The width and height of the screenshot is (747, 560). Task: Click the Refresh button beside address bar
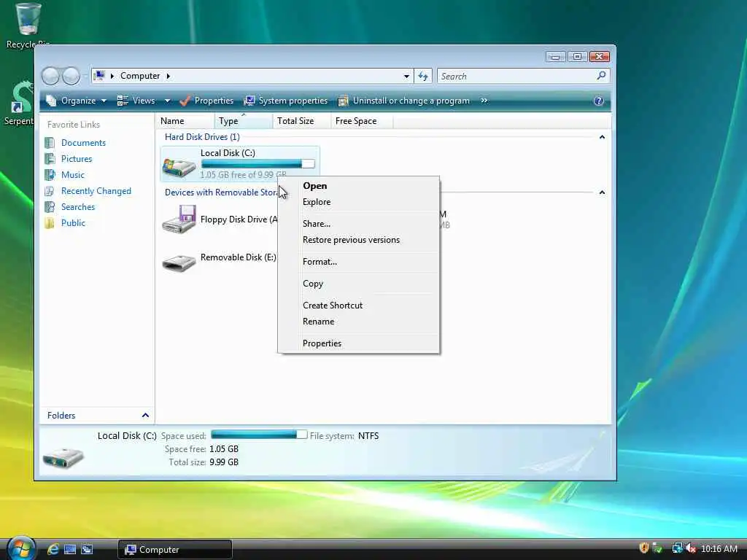[x=423, y=76]
